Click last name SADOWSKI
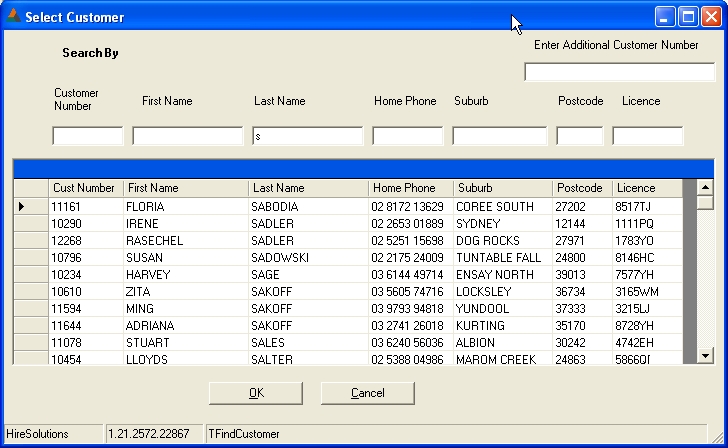 point(280,258)
